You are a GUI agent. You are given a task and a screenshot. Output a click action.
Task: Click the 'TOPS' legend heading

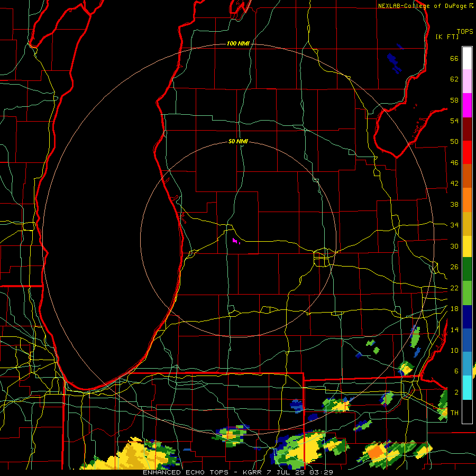[465, 32]
